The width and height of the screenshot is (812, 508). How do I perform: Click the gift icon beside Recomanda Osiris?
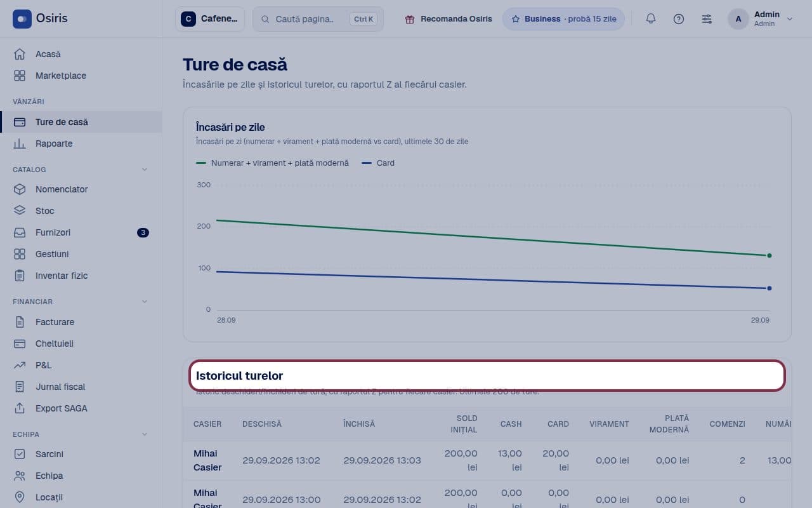coord(410,19)
